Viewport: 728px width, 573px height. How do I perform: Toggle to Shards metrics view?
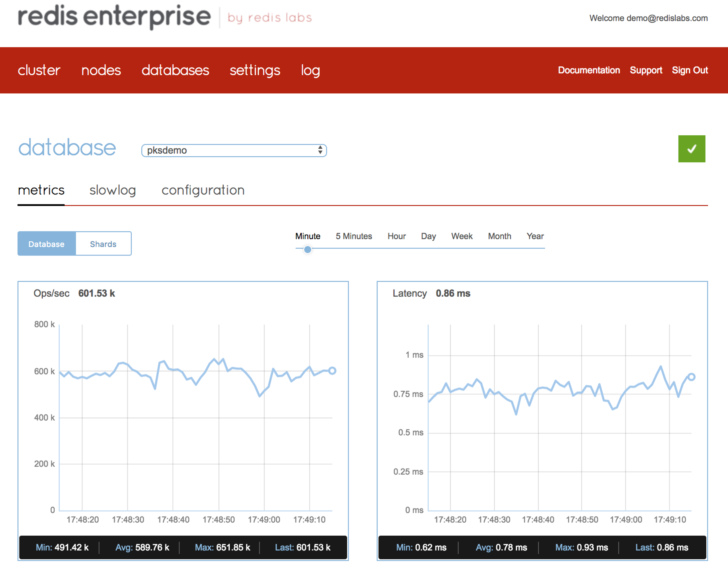(x=103, y=244)
